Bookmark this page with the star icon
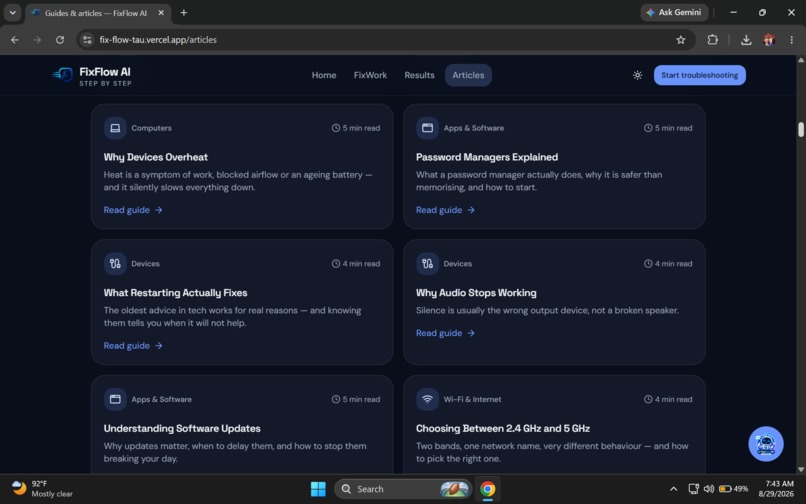 pyautogui.click(x=681, y=40)
